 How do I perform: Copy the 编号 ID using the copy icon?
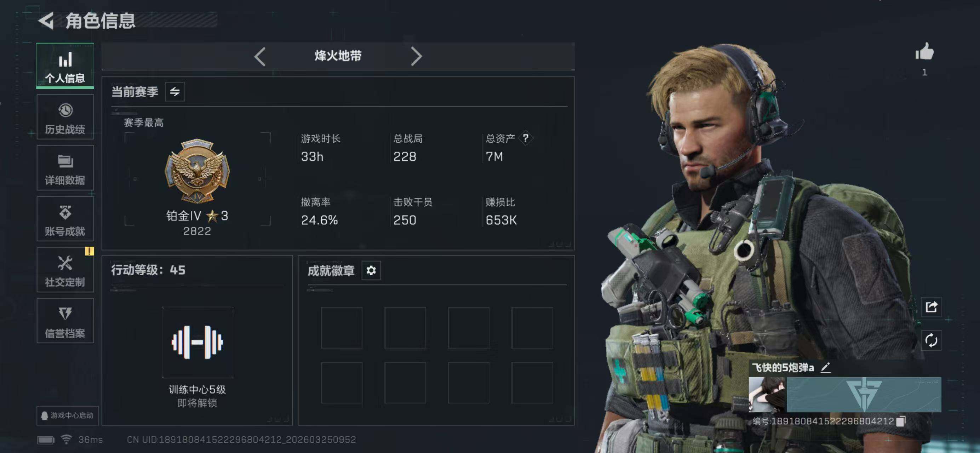click(x=900, y=421)
